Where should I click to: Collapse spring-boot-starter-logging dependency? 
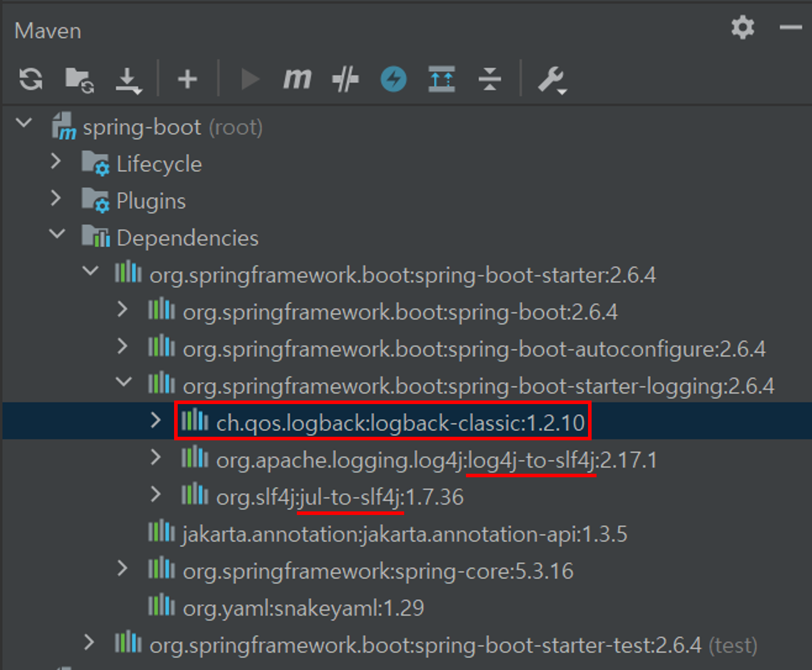[x=123, y=382]
